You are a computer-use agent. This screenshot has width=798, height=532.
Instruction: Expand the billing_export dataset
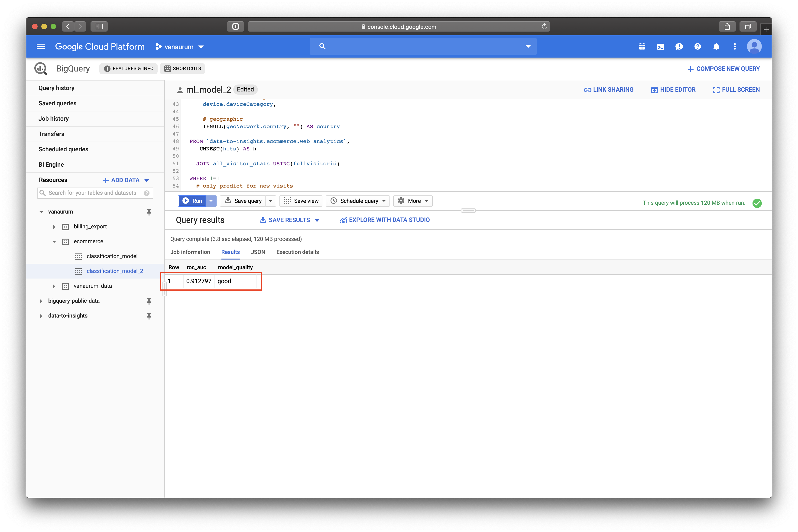54,227
